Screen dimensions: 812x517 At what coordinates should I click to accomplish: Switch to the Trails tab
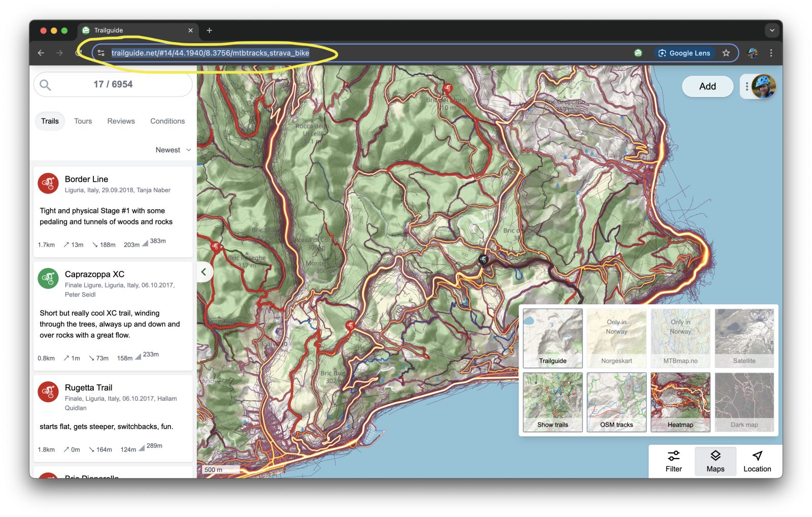click(50, 121)
